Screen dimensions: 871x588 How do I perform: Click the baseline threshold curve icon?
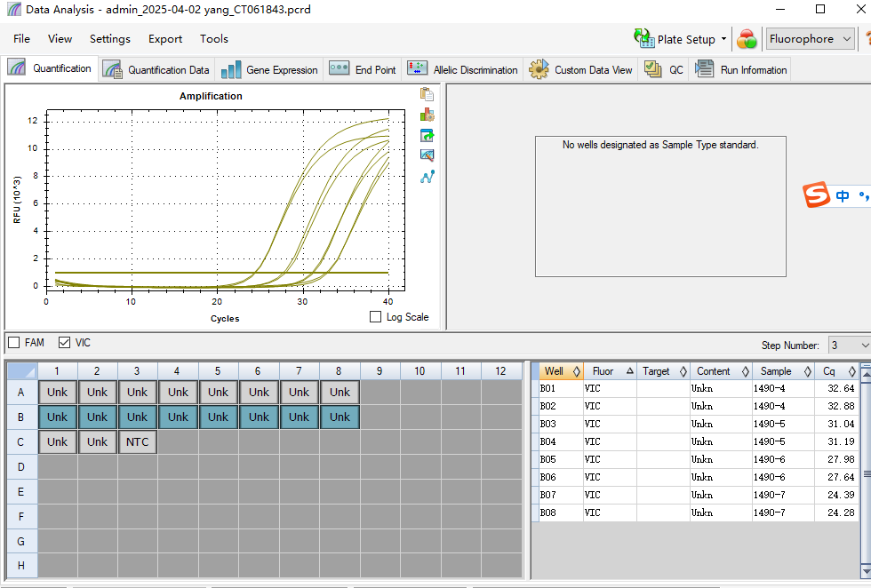[427, 177]
